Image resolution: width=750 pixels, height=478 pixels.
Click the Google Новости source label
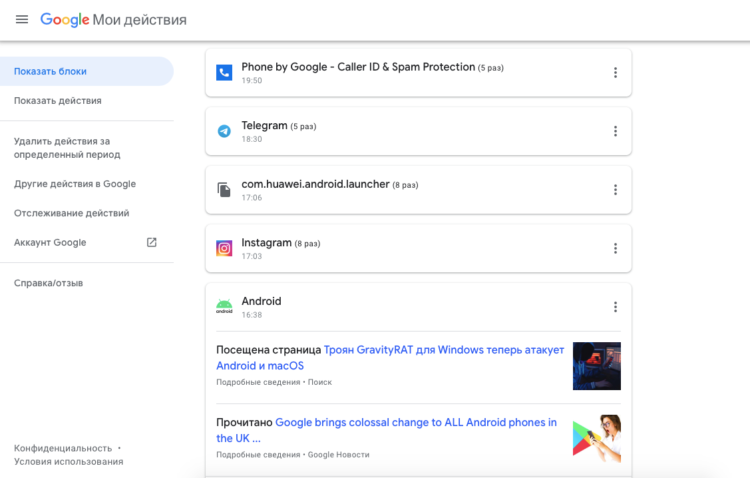(x=338, y=455)
